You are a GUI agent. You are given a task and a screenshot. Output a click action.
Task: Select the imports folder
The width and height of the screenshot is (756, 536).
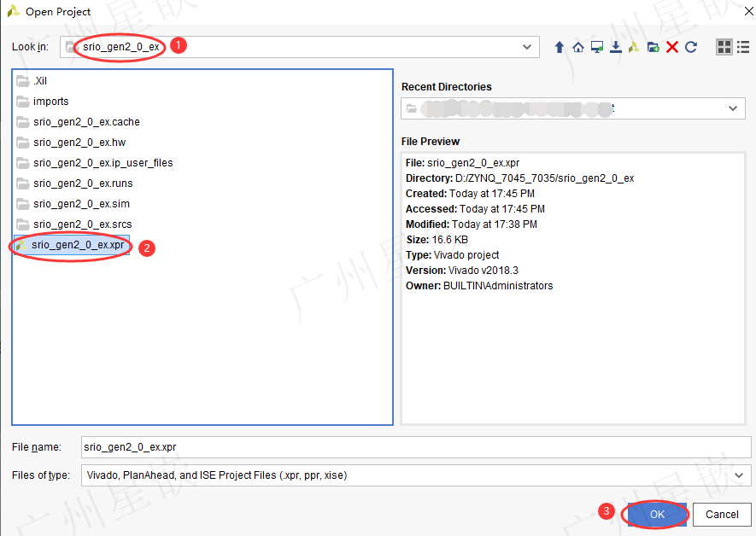pyautogui.click(x=43, y=101)
